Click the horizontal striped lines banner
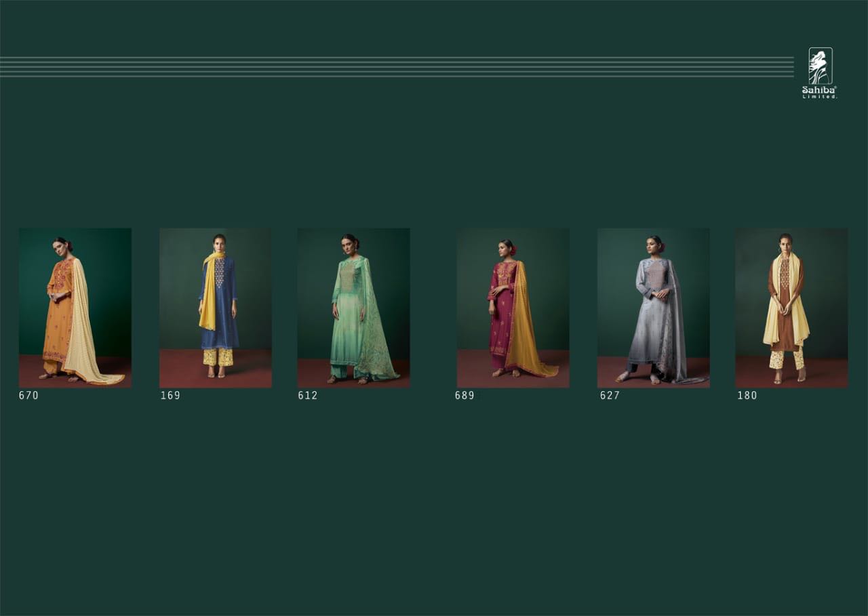The height and width of the screenshot is (616, 868). 397,67
